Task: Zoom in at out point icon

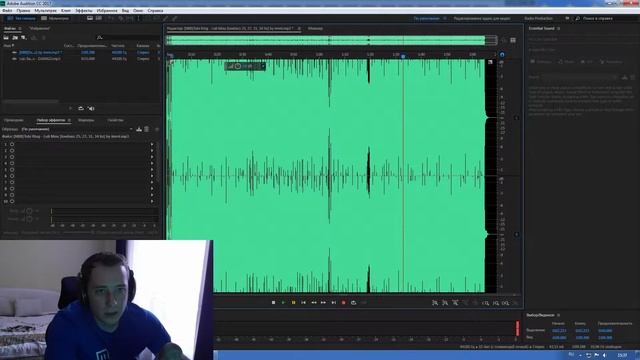Action: pyautogui.click(x=495, y=303)
